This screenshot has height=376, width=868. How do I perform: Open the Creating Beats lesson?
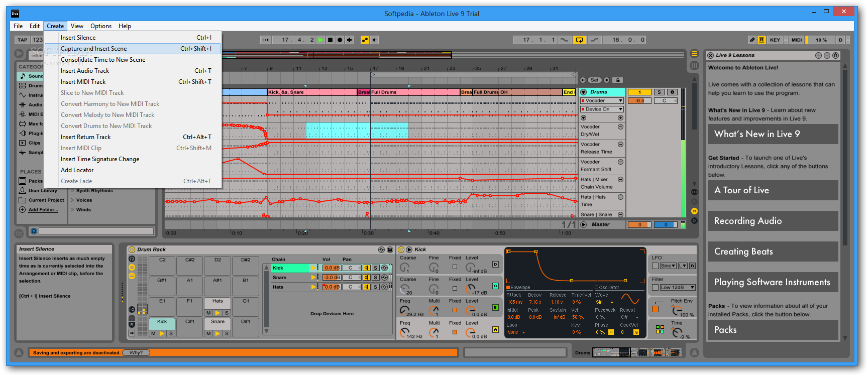point(773,252)
